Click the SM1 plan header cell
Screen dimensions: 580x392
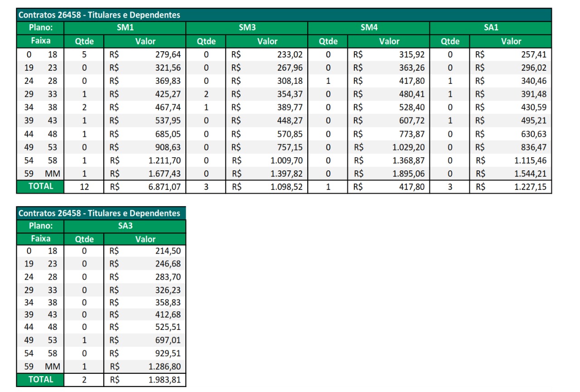click(125, 28)
